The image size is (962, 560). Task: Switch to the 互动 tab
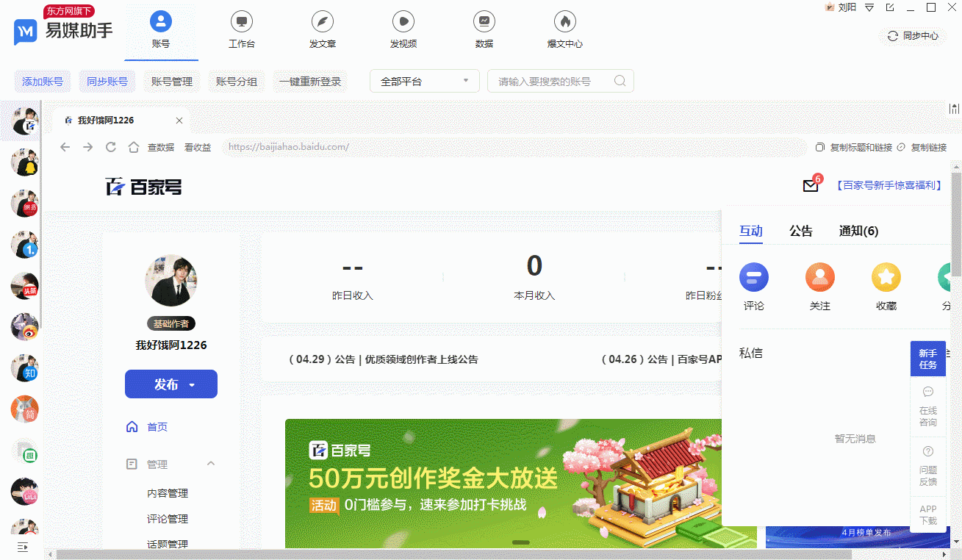751,231
